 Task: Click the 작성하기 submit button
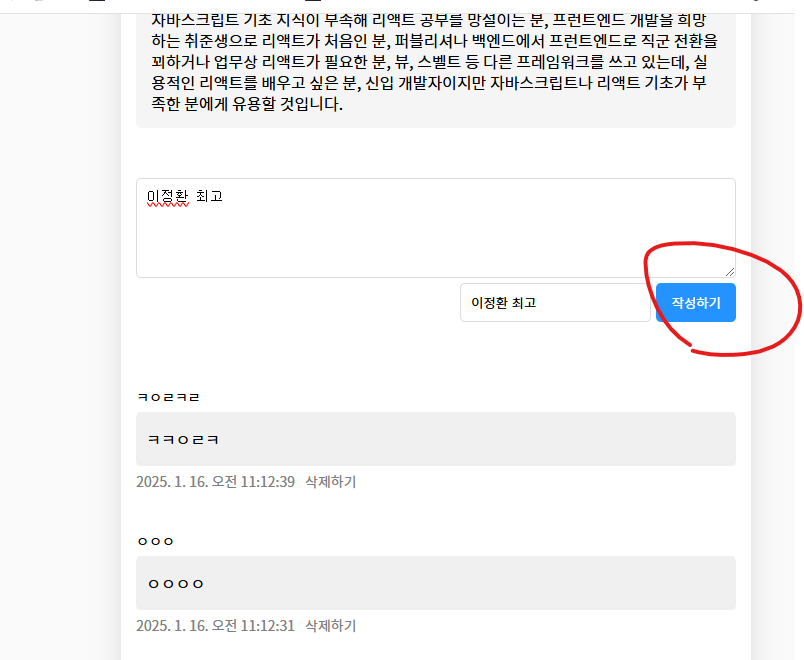(695, 303)
